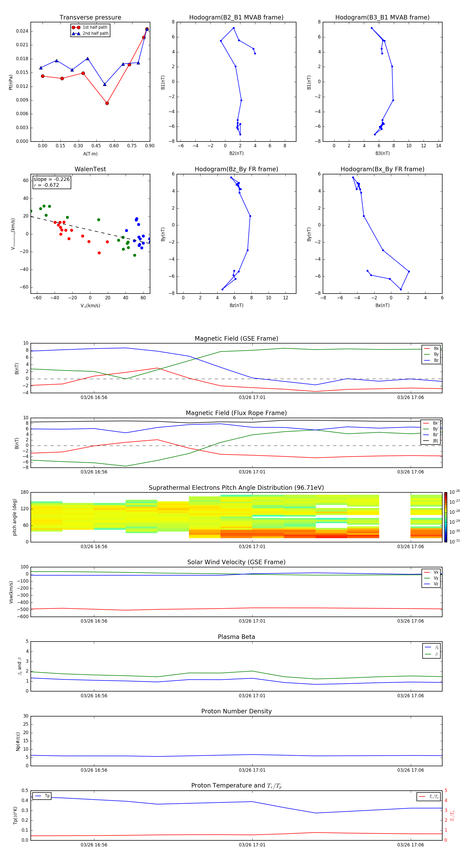The image size is (473, 868).
Task: Select the "1st half path" legend entry
Action: [90, 27]
